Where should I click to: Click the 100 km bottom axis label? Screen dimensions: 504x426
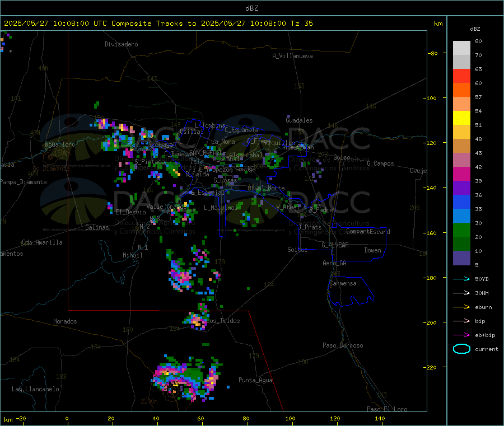click(x=290, y=418)
